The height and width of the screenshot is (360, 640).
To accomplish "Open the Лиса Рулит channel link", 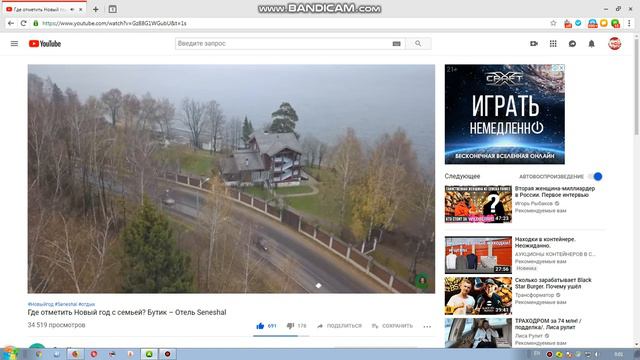I will tap(529, 336).
